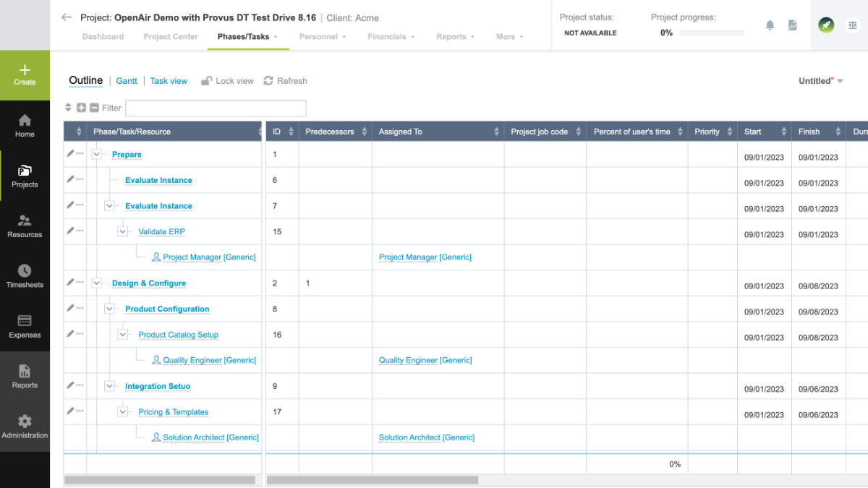868x488 pixels.
Task: Open the rocket icon in header
Action: [x=825, y=25]
